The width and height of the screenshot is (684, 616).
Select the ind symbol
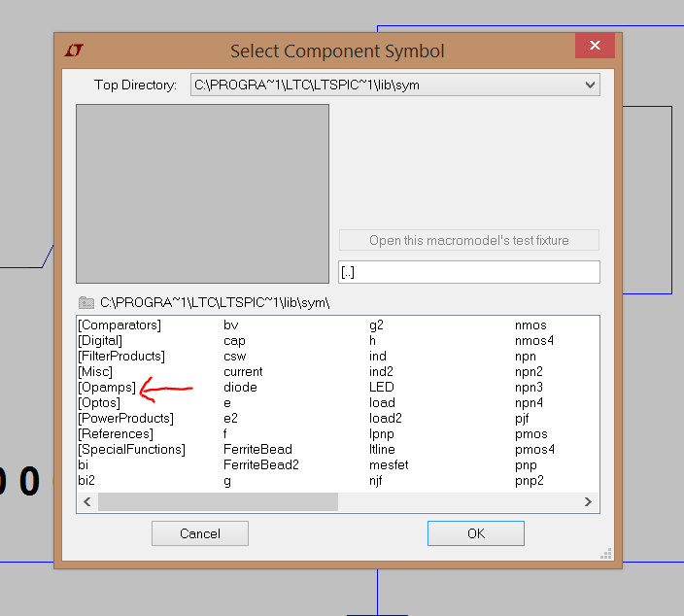coord(378,357)
